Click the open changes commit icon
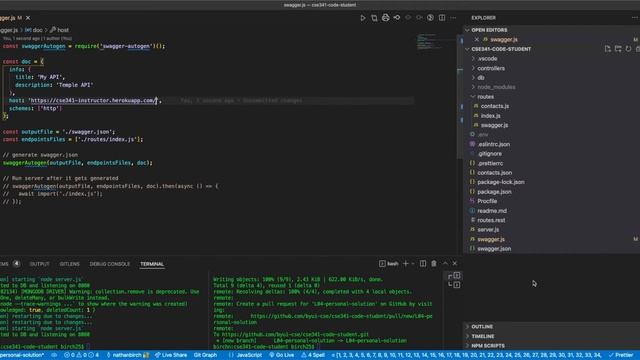The image size is (640, 360). [397, 18]
